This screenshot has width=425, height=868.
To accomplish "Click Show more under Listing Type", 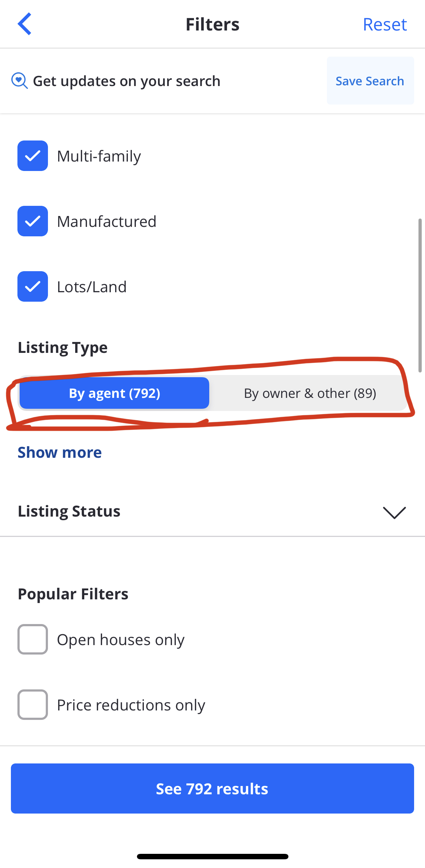I will click(60, 452).
